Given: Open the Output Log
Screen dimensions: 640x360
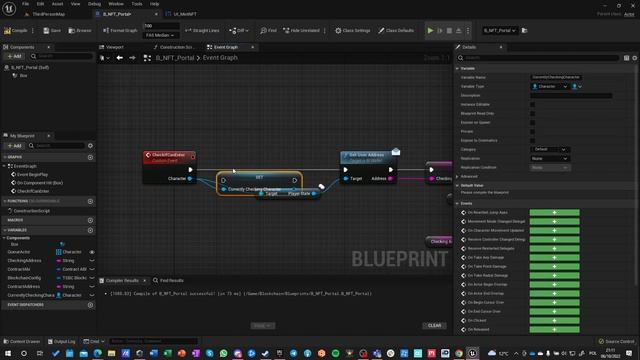Looking at the screenshot, I should point(61,341).
